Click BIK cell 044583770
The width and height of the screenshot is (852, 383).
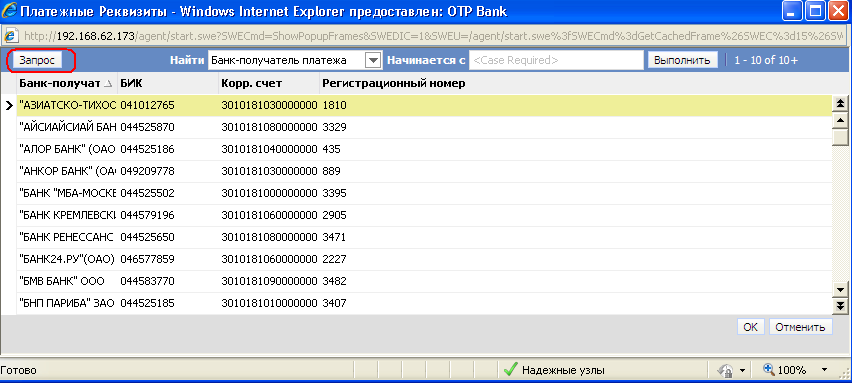[x=147, y=281]
